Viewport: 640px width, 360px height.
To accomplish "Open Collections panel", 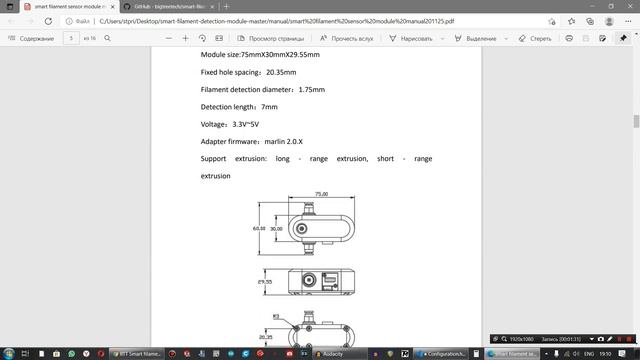I will pos(590,21).
